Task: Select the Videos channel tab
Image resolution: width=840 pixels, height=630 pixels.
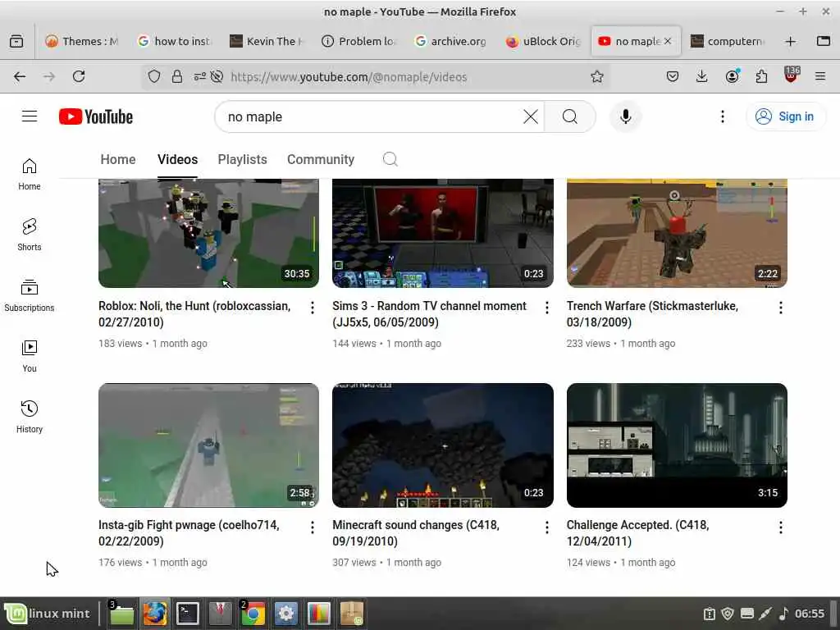Action: click(177, 160)
